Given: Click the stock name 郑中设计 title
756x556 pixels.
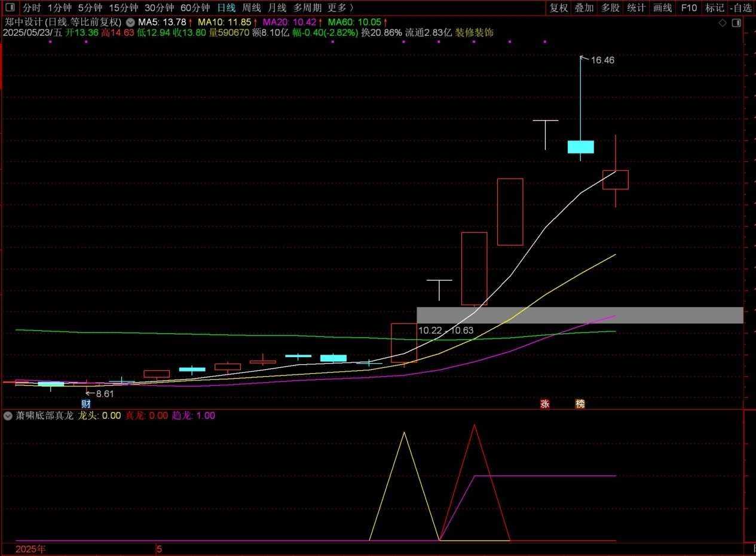Looking at the screenshot, I should click(x=23, y=22).
